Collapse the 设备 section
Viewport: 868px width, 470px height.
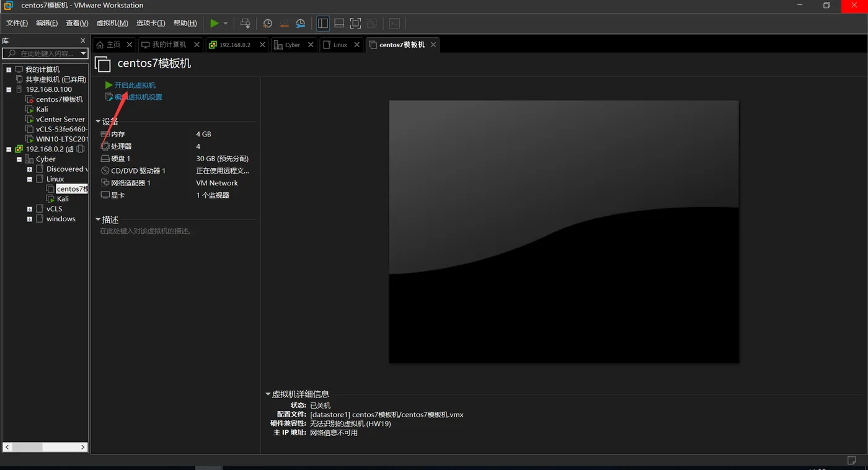click(98, 122)
